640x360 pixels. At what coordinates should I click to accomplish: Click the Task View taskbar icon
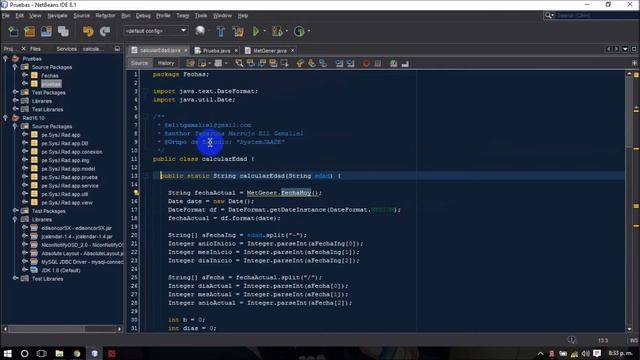pyautogui.click(x=42, y=353)
